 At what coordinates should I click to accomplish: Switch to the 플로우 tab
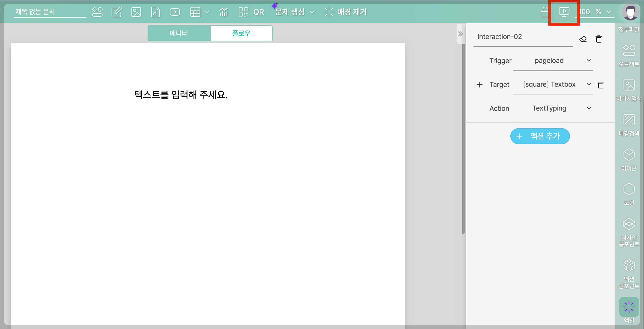(241, 33)
